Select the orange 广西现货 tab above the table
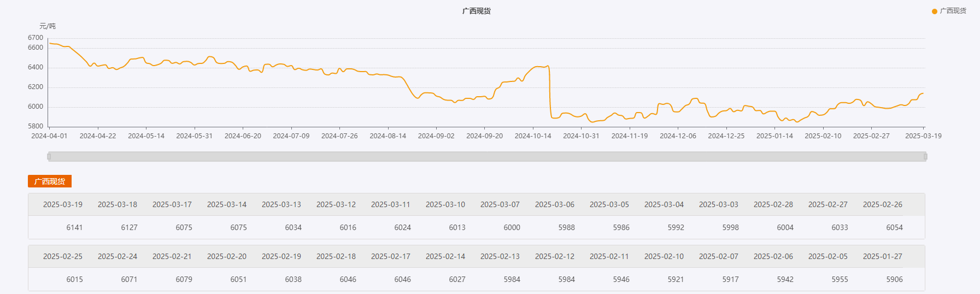980x294 pixels. point(50,181)
